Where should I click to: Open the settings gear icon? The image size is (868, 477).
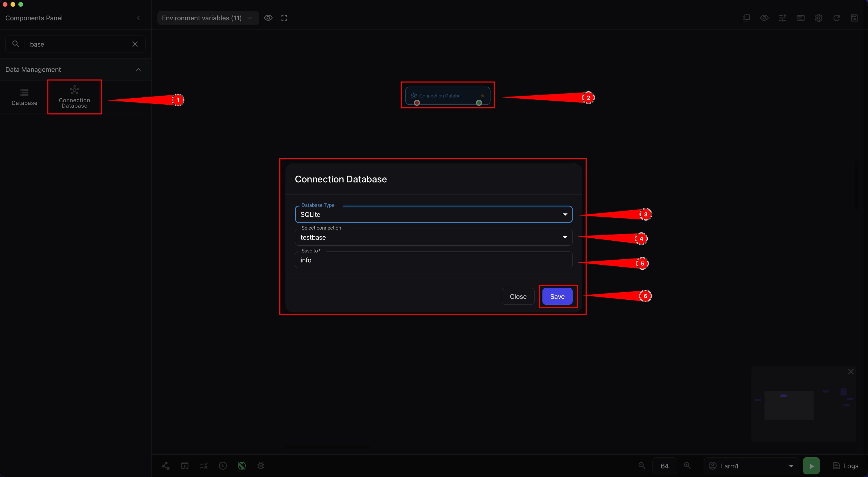[x=818, y=18]
